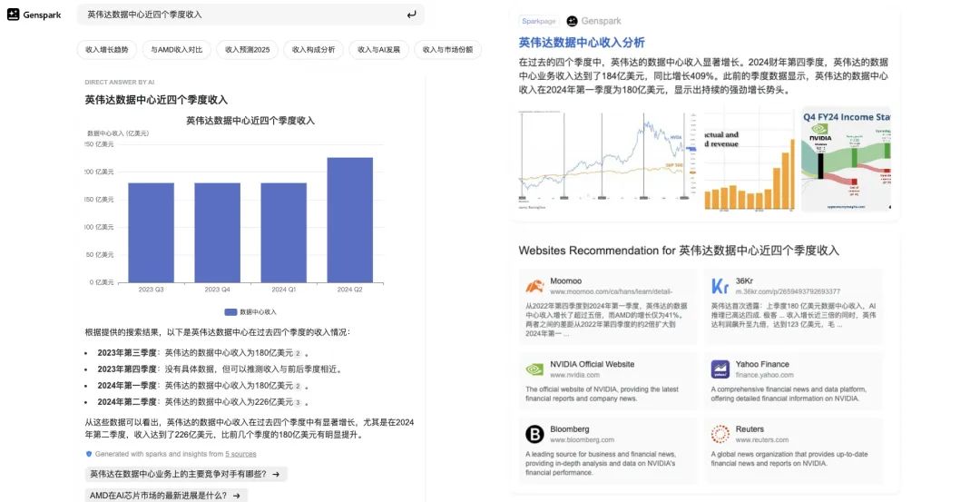980x502 pixels.
Task: Open the Moomoo website recommendation title
Action: click(x=565, y=281)
